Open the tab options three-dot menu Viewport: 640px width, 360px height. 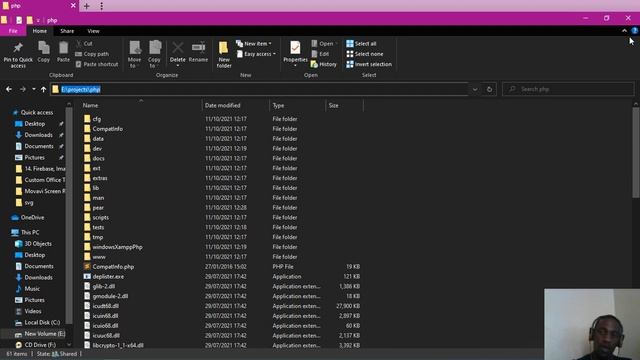coord(101,6)
